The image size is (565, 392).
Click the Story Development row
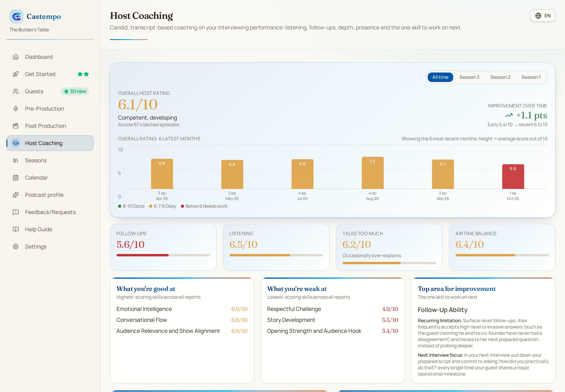click(x=332, y=320)
